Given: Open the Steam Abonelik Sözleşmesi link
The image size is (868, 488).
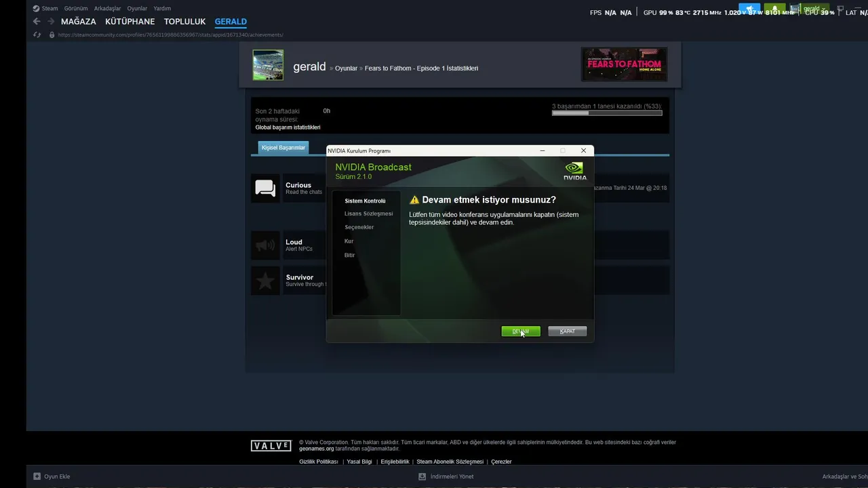Looking at the screenshot, I should (x=450, y=462).
